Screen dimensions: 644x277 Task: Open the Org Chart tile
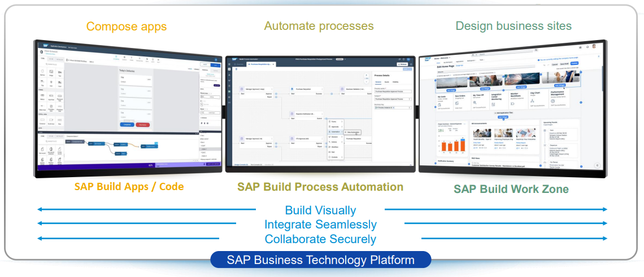click(x=538, y=99)
